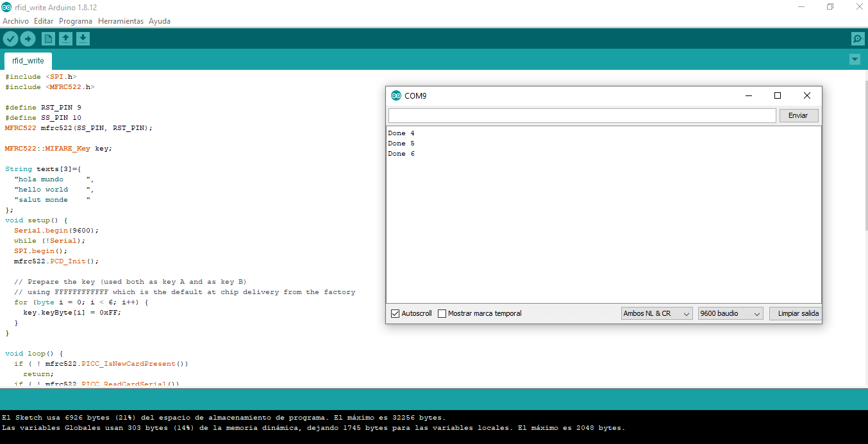Click the 'Serial.begin(9600);' line
Viewport: 868px width, 444px height.
click(x=56, y=231)
